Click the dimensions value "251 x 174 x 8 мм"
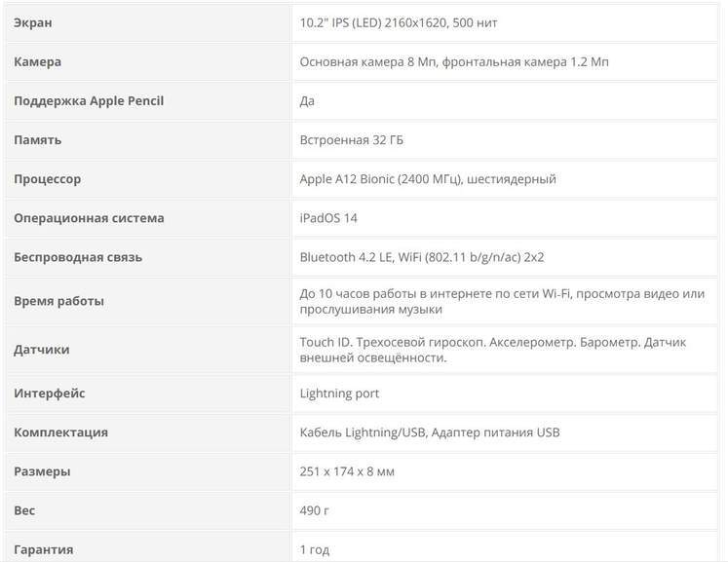 click(348, 471)
